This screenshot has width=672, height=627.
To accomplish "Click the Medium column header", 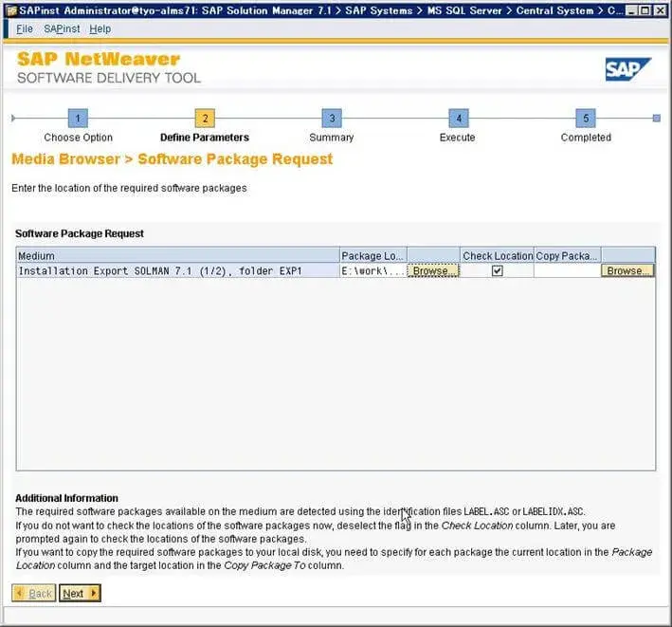I will [x=178, y=255].
